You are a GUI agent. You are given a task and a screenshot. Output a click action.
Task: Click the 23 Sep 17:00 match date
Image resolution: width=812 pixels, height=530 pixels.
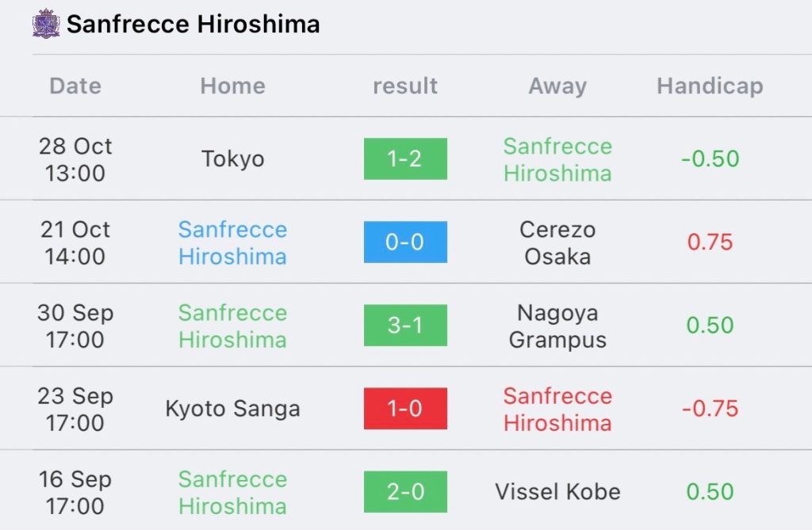point(75,410)
